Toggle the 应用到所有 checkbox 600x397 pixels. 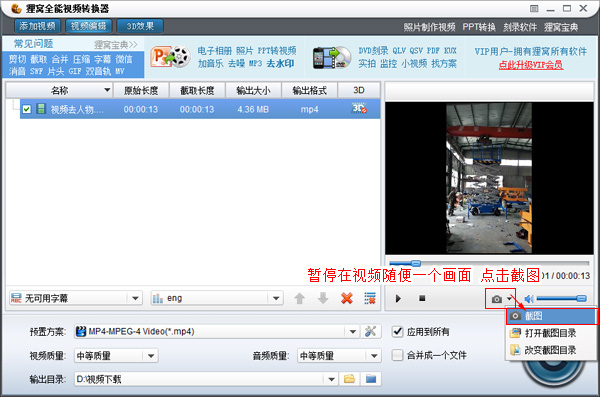click(x=398, y=332)
